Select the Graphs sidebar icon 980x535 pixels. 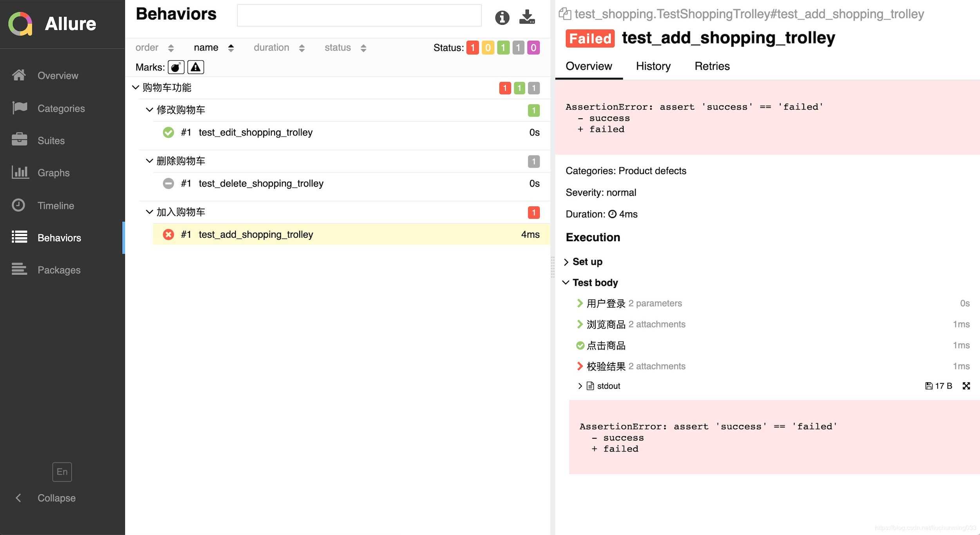pyautogui.click(x=19, y=173)
